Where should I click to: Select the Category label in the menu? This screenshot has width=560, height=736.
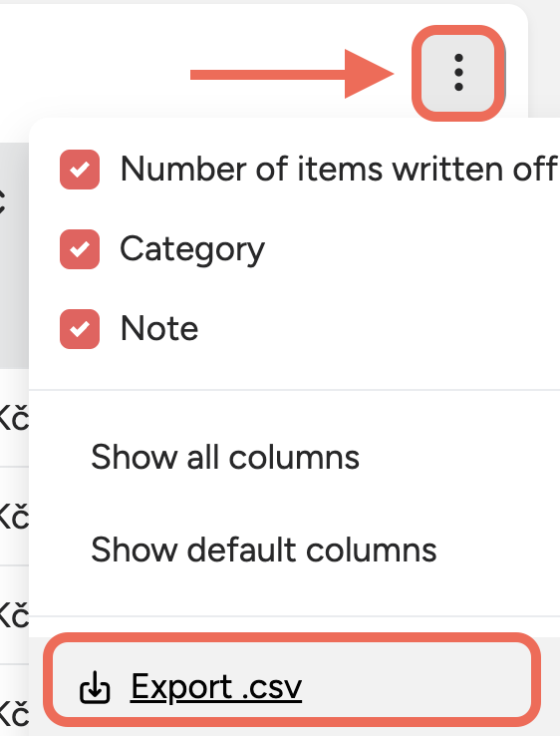pos(192,249)
